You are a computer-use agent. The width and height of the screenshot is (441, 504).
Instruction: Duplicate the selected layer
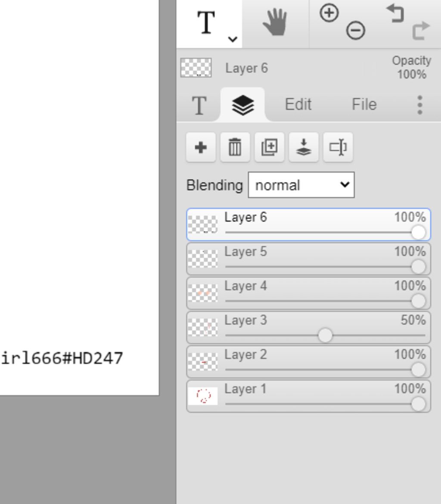[x=269, y=147]
